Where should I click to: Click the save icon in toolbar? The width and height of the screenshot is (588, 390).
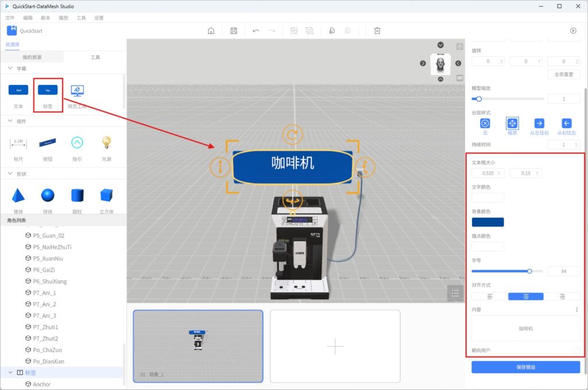[x=234, y=31]
